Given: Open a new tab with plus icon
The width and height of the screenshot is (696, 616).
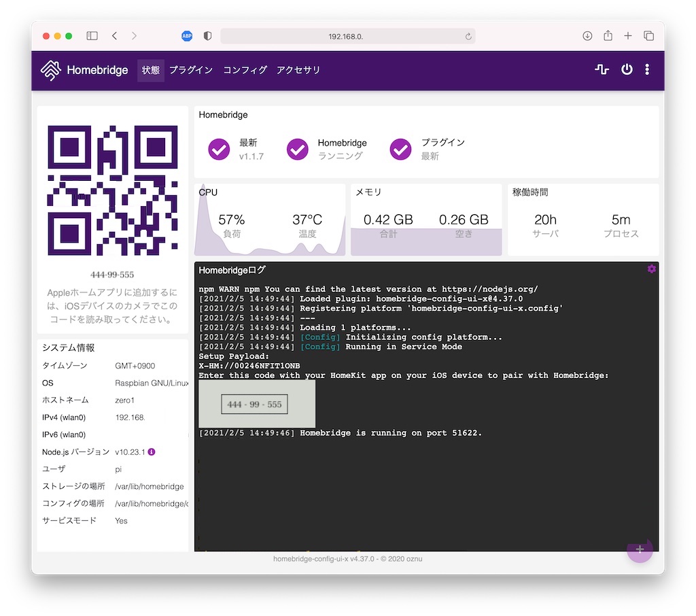Looking at the screenshot, I should tap(627, 36).
